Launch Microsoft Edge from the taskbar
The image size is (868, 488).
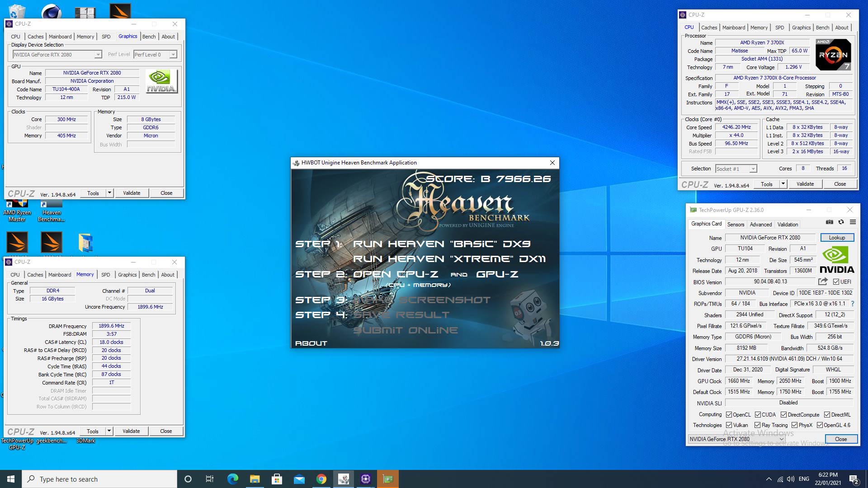tap(232, 479)
